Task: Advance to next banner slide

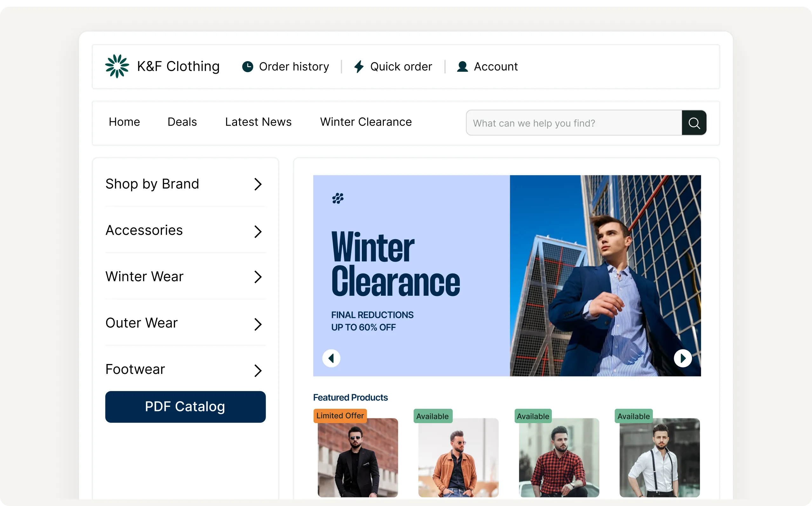Action: pyautogui.click(x=682, y=358)
